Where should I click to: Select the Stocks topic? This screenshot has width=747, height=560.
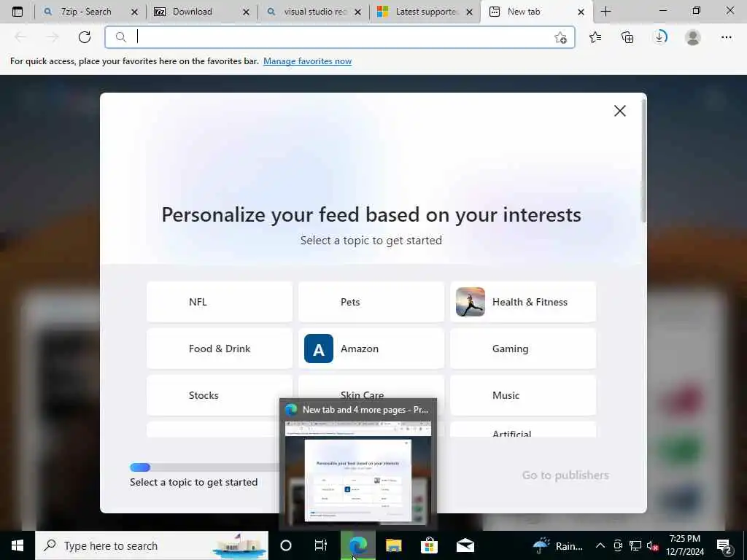[x=220, y=395]
